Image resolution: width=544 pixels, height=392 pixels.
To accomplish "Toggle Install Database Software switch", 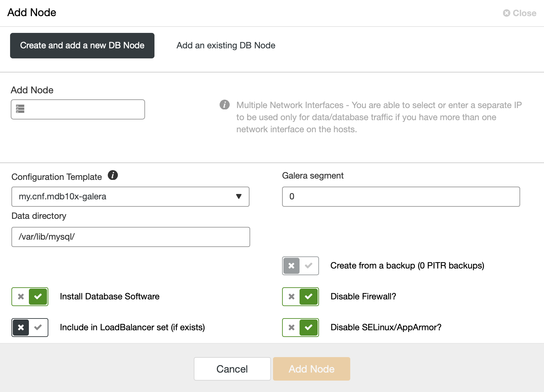I will [30, 297].
